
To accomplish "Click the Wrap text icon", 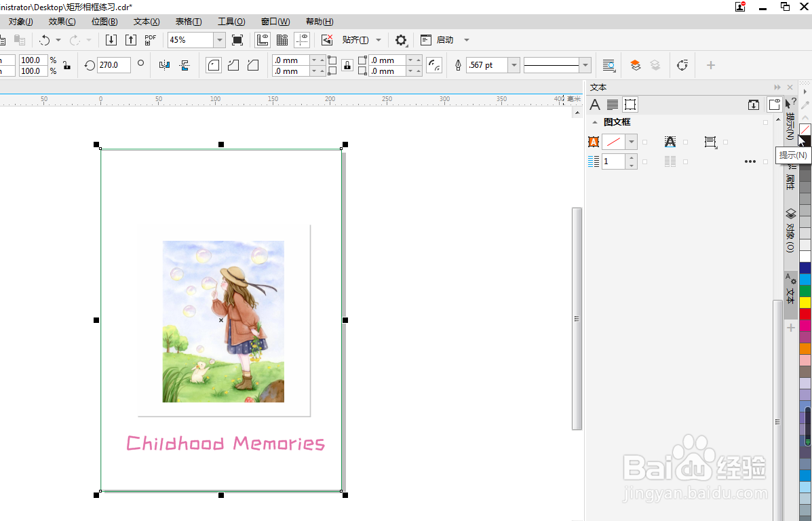I will coord(608,65).
